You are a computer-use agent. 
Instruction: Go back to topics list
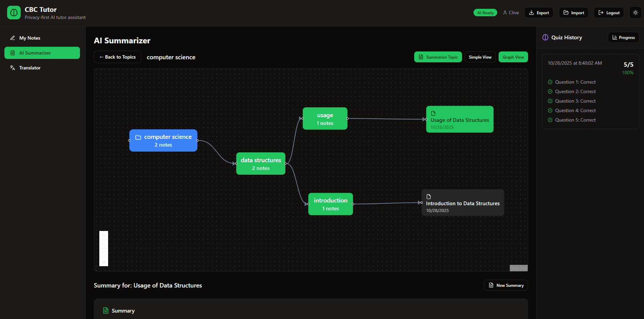tap(117, 57)
